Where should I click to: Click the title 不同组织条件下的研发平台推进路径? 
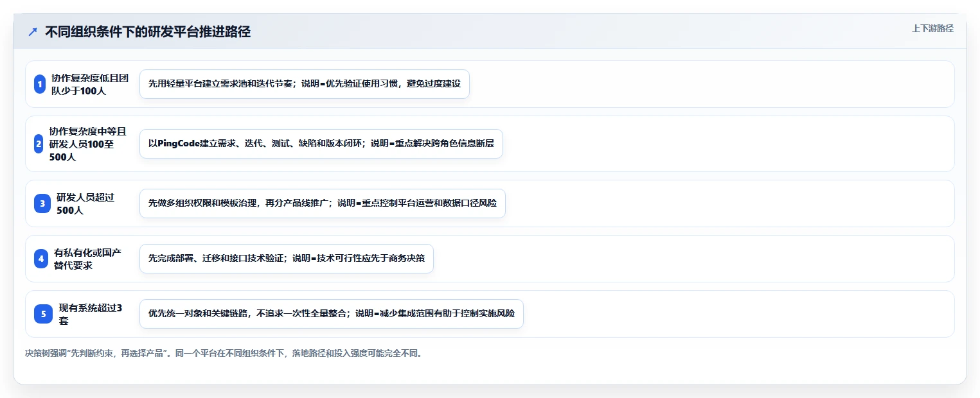(x=148, y=31)
